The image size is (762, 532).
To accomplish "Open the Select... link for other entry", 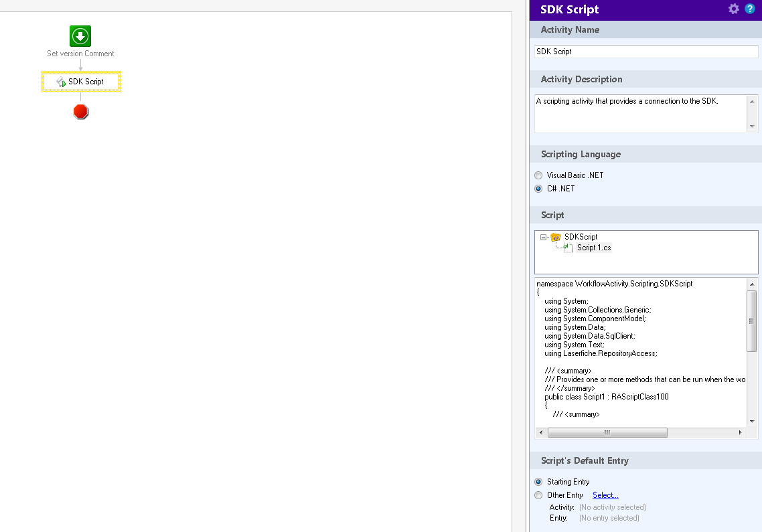I will 605,495.
